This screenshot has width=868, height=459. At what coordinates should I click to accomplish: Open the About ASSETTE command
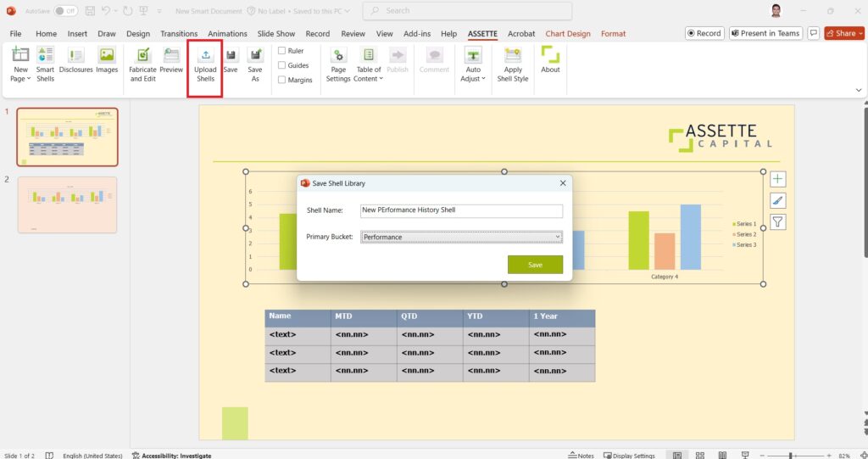pos(550,60)
